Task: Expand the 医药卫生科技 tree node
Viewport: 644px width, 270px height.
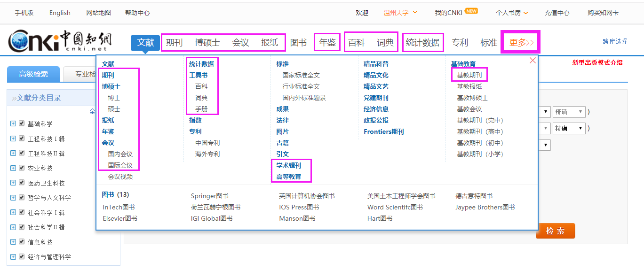Action: 13,183
